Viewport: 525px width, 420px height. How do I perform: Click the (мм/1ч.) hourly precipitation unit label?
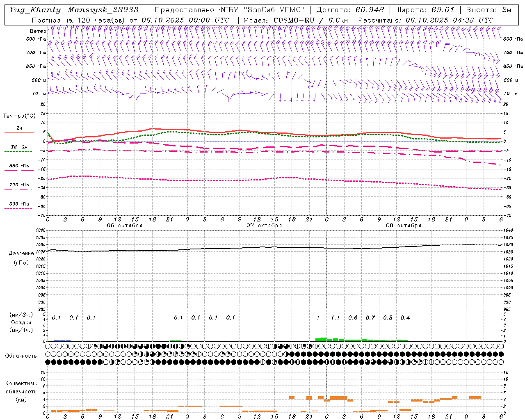[x=21, y=330]
